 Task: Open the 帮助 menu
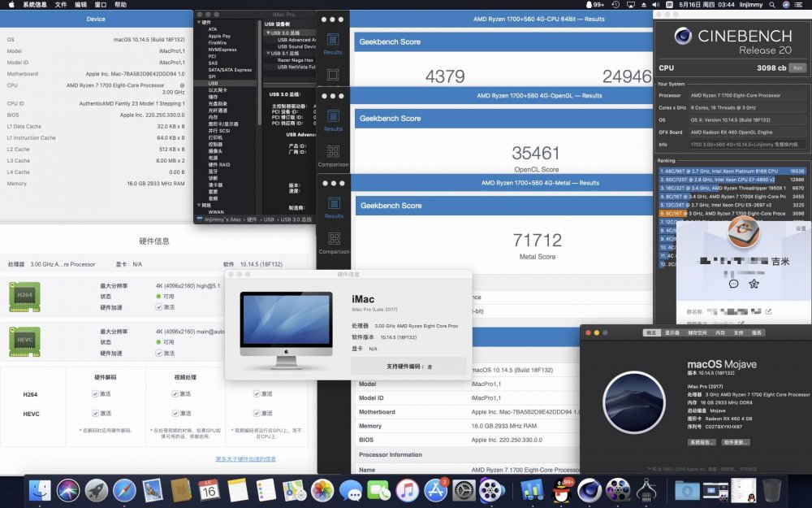tap(120, 5)
